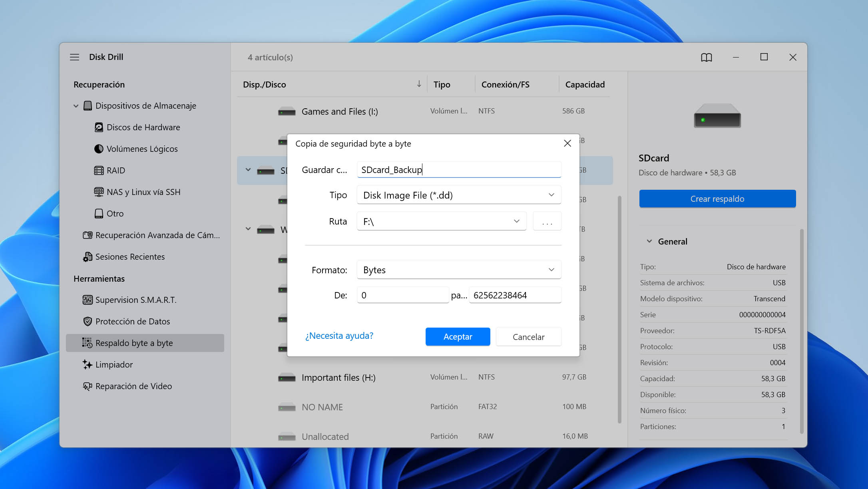Click the Unallocated partition drive icon

[x=287, y=437]
